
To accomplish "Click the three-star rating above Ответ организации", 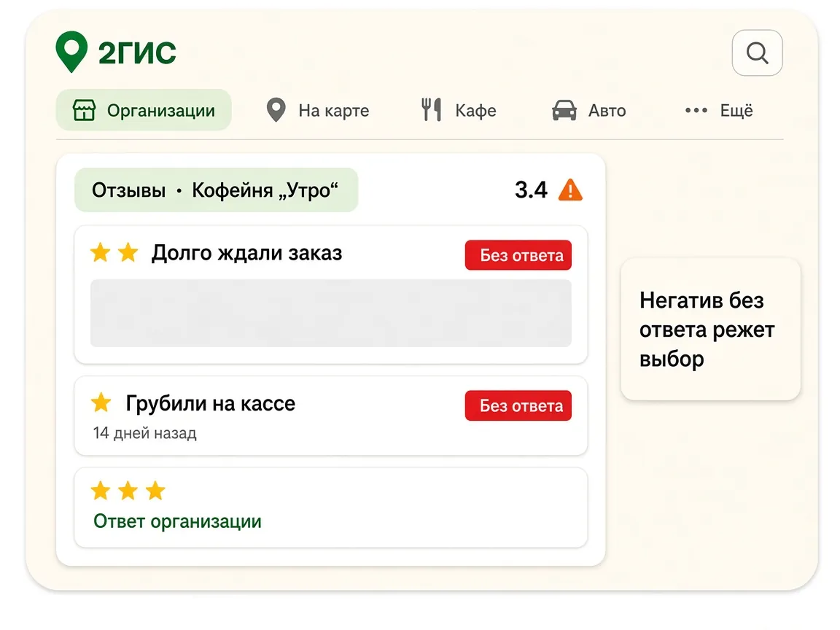I will pyautogui.click(x=128, y=490).
